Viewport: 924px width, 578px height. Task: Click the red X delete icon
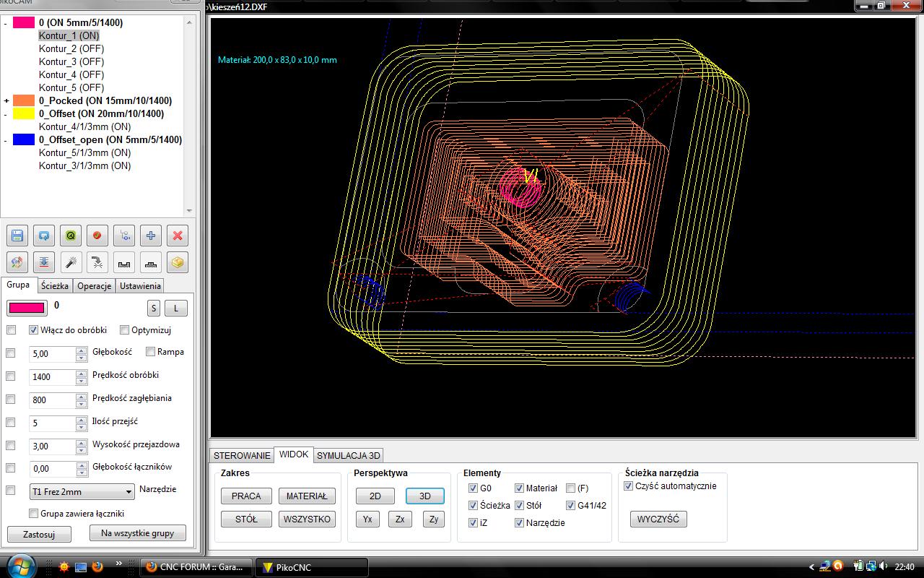pos(178,236)
